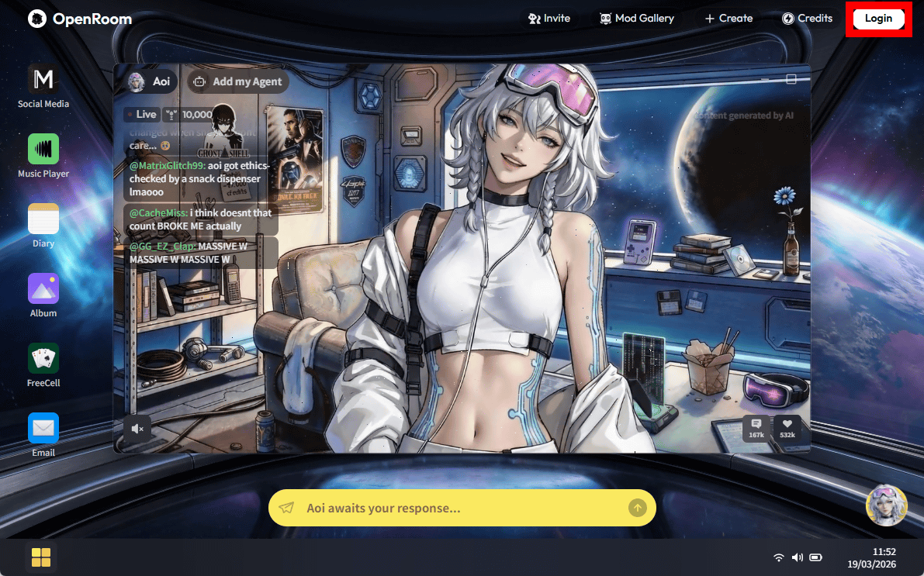Click Invite in the top bar

[549, 19]
